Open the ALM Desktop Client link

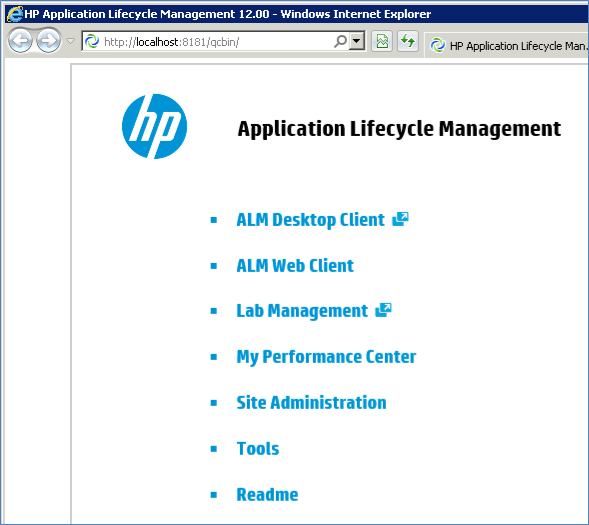pyautogui.click(x=310, y=220)
